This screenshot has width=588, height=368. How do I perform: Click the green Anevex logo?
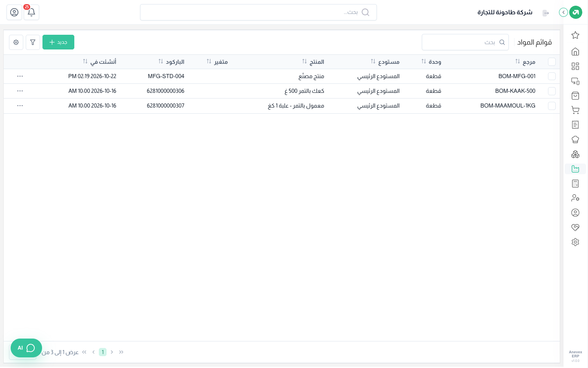click(576, 12)
